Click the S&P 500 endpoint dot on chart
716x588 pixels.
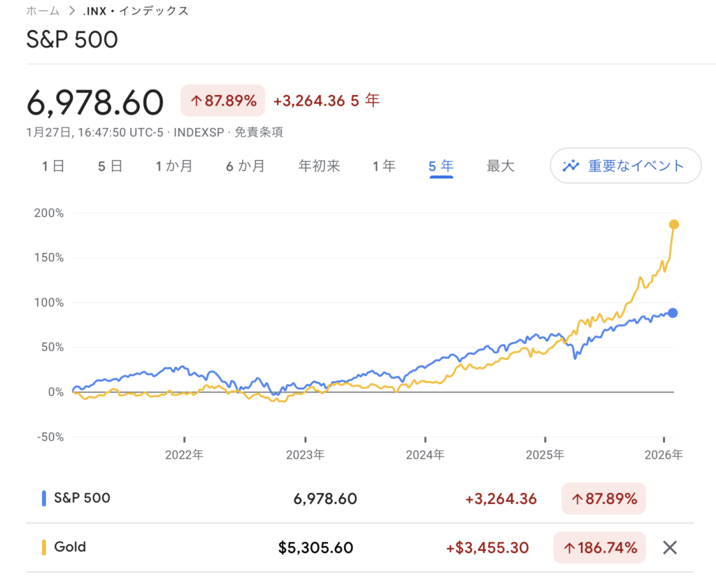click(x=673, y=313)
